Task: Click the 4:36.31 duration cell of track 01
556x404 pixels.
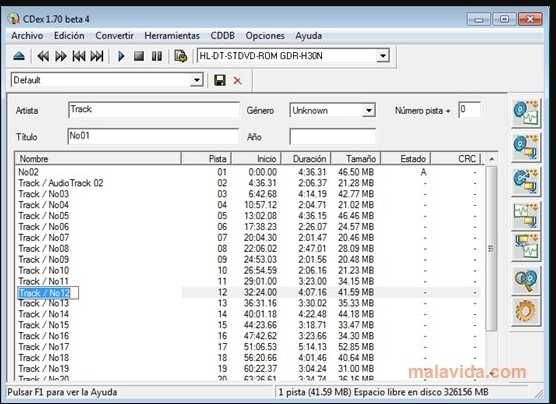Action: [x=312, y=172]
